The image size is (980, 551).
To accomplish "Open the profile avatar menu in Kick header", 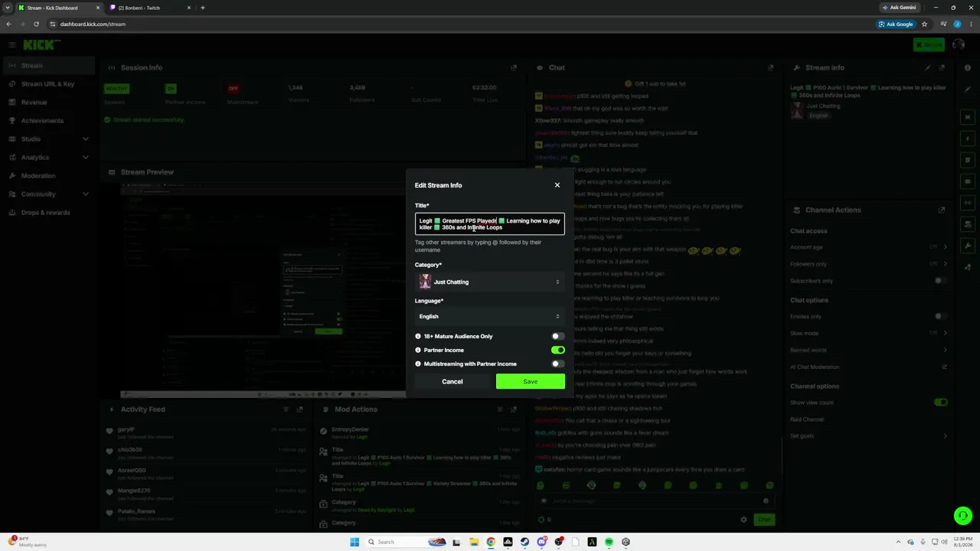I will (959, 45).
